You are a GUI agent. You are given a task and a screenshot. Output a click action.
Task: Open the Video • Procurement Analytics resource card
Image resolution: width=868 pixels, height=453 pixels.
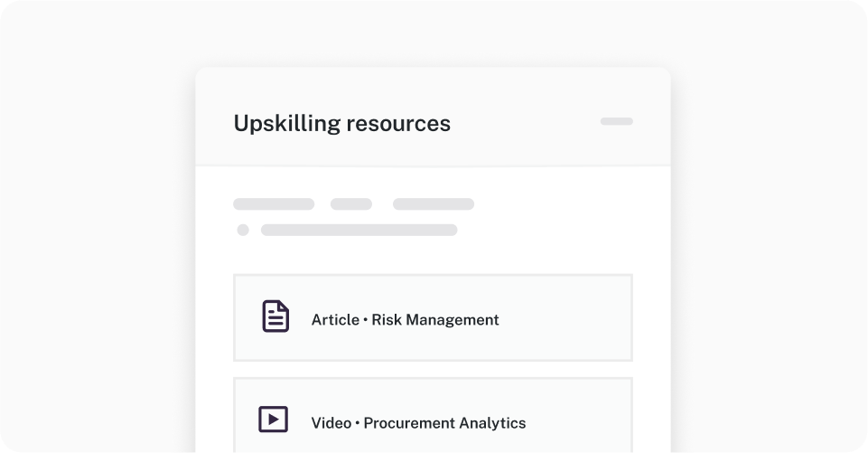pos(433,415)
